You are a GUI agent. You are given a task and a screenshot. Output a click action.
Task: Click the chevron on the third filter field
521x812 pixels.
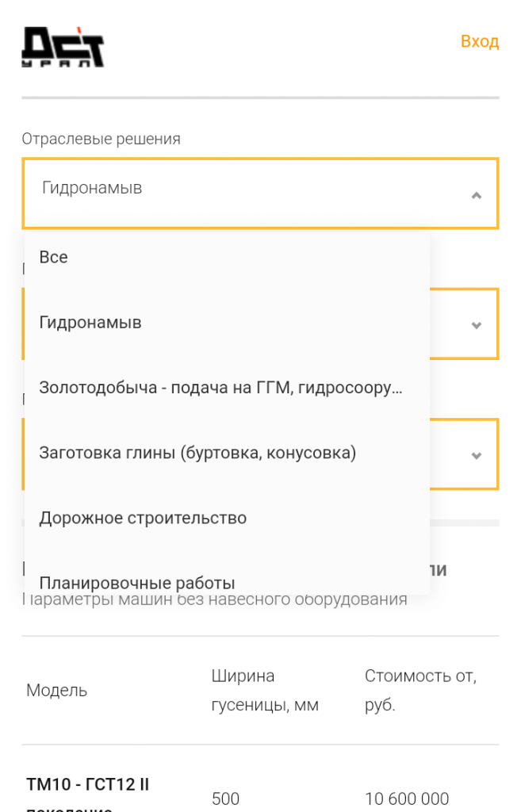click(x=476, y=454)
